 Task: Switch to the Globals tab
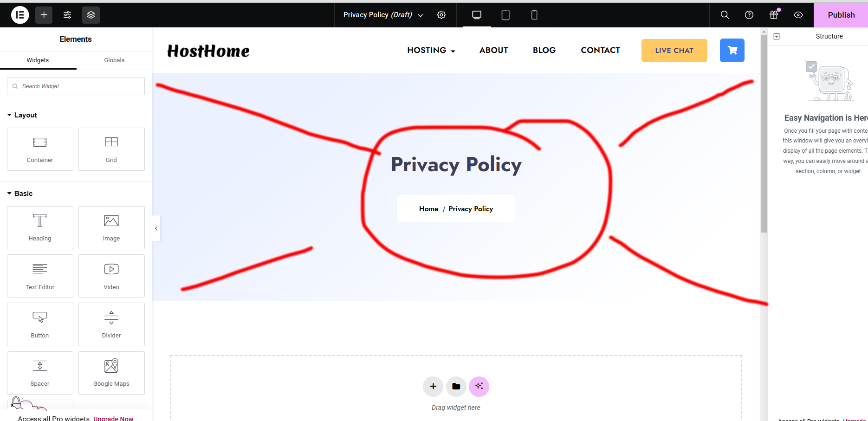click(x=114, y=60)
